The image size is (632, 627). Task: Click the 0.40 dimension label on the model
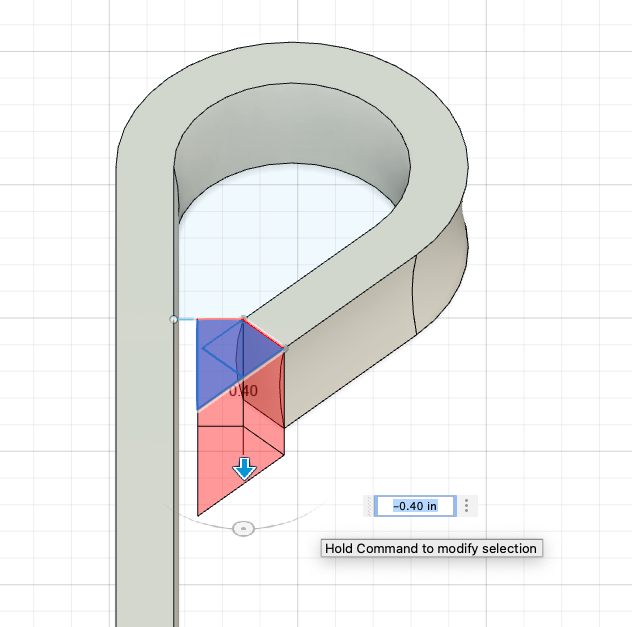coord(243,390)
